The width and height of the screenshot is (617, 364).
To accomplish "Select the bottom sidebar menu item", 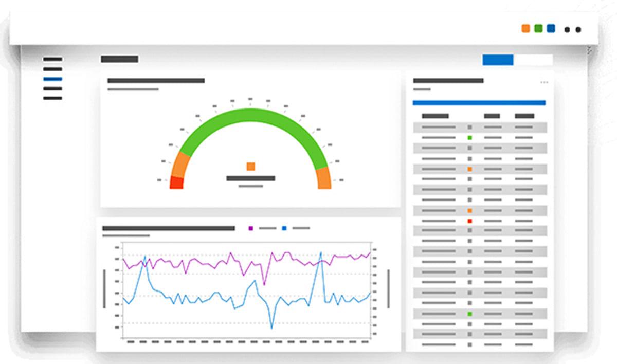I will point(52,98).
